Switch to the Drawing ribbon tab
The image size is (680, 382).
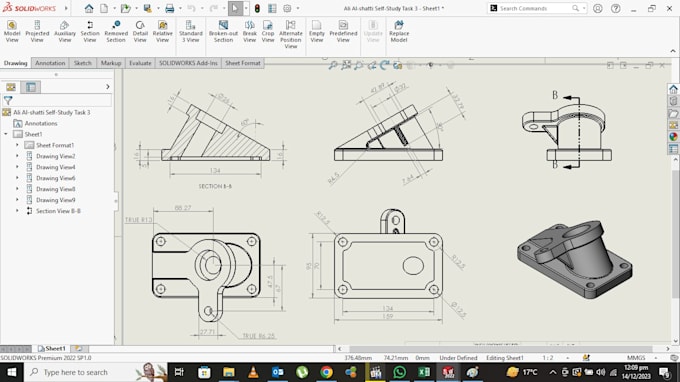click(x=16, y=63)
